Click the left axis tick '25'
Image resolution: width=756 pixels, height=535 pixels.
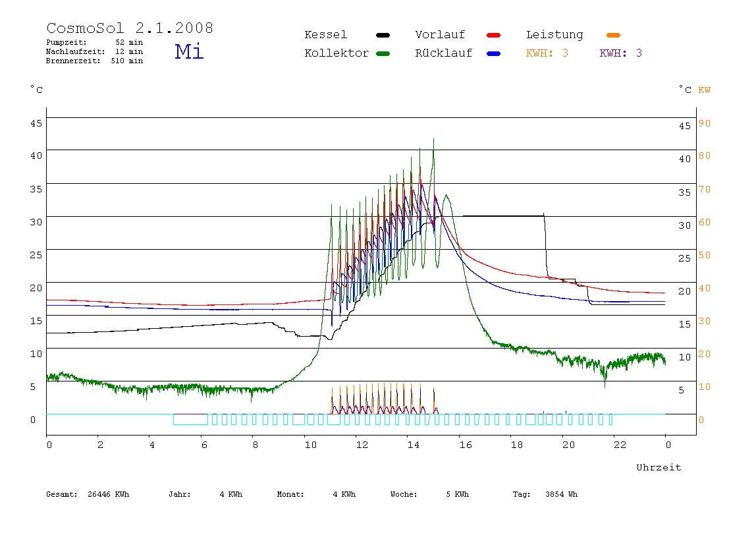click(36, 255)
